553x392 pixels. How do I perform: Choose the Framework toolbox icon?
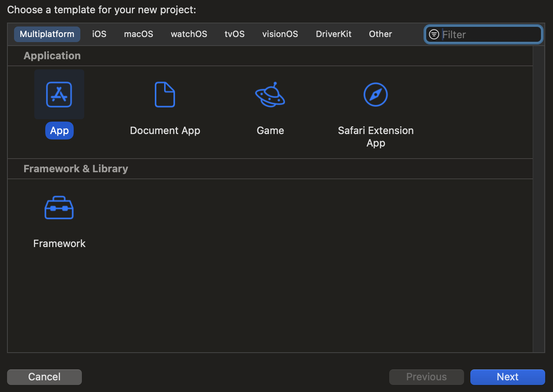[59, 207]
